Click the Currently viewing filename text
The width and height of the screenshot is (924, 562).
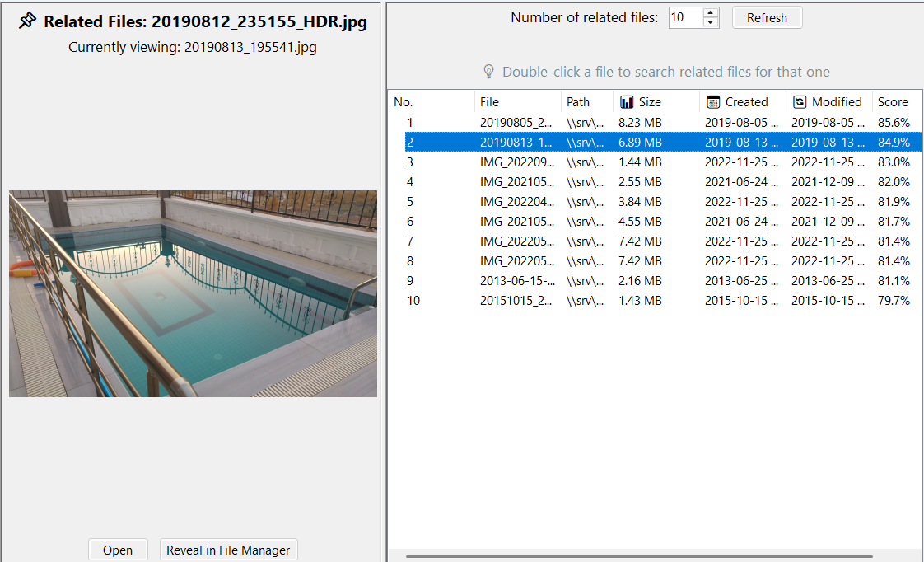coord(192,47)
